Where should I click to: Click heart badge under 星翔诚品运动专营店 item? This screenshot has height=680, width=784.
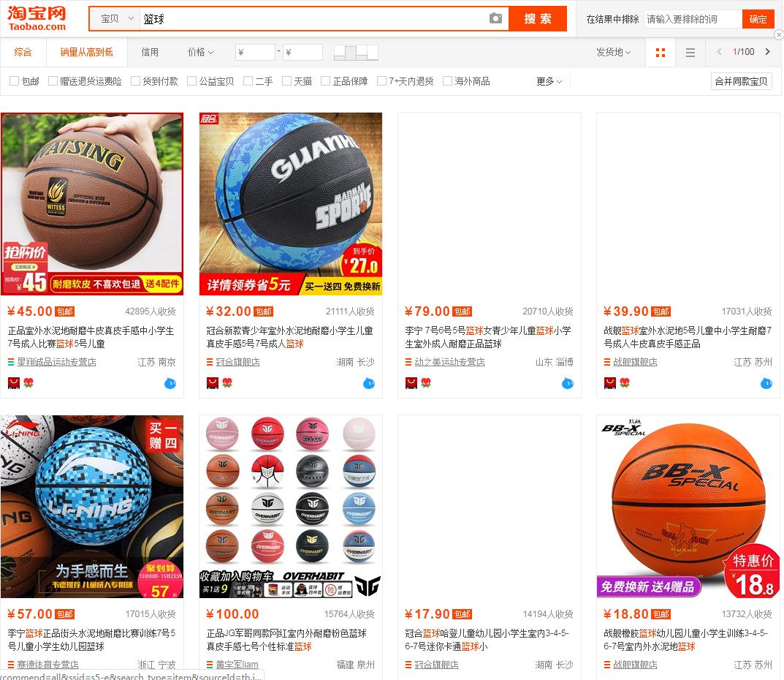[x=28, y=383]
